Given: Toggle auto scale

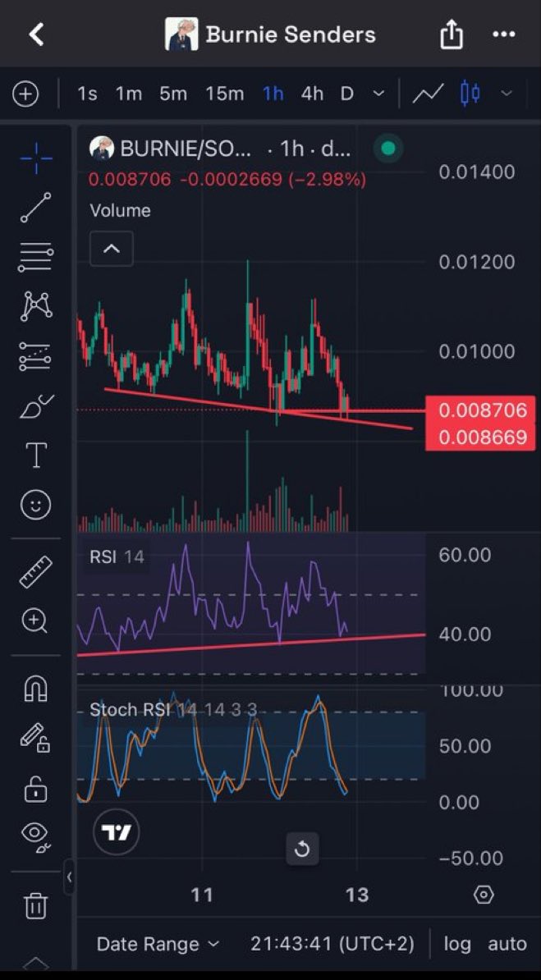Looking at the screenshot, I should pos(507,944).
